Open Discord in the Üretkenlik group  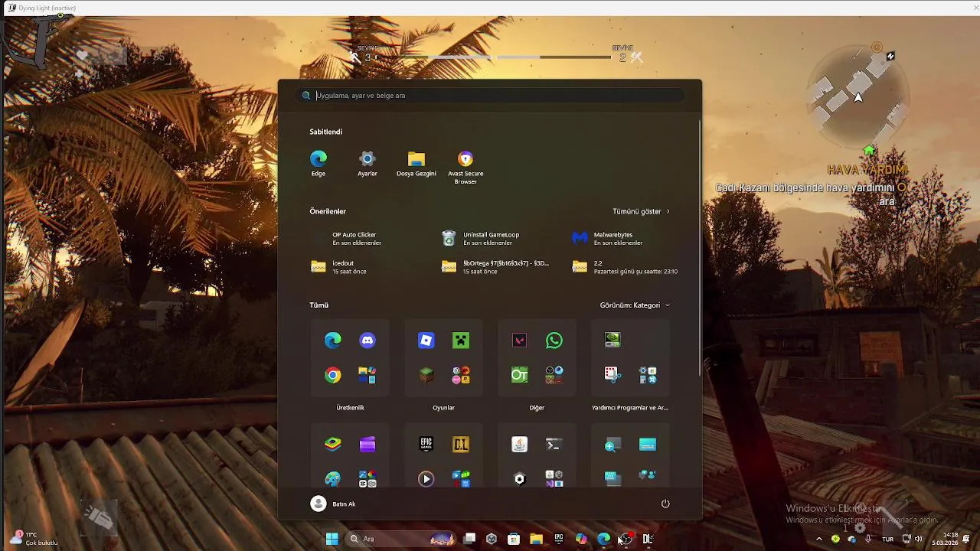pos(367,341)
